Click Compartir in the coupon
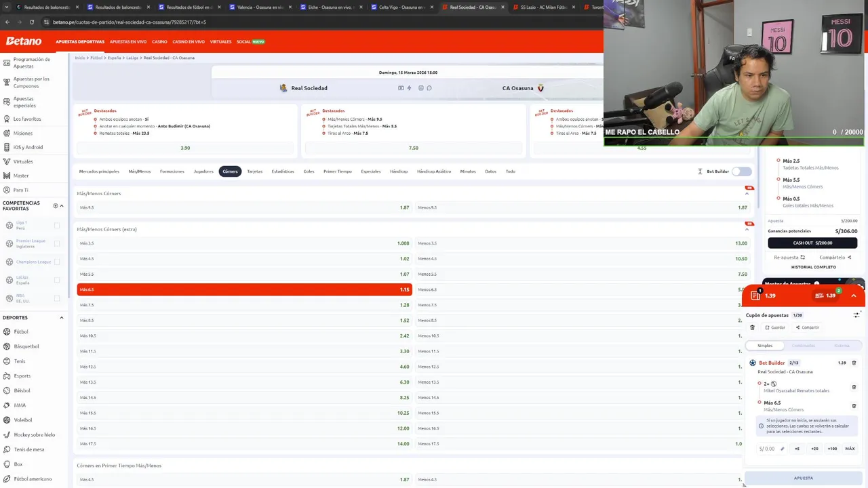Screen dimensions: 868x488 pyautogui.click(x=808, y=327)
